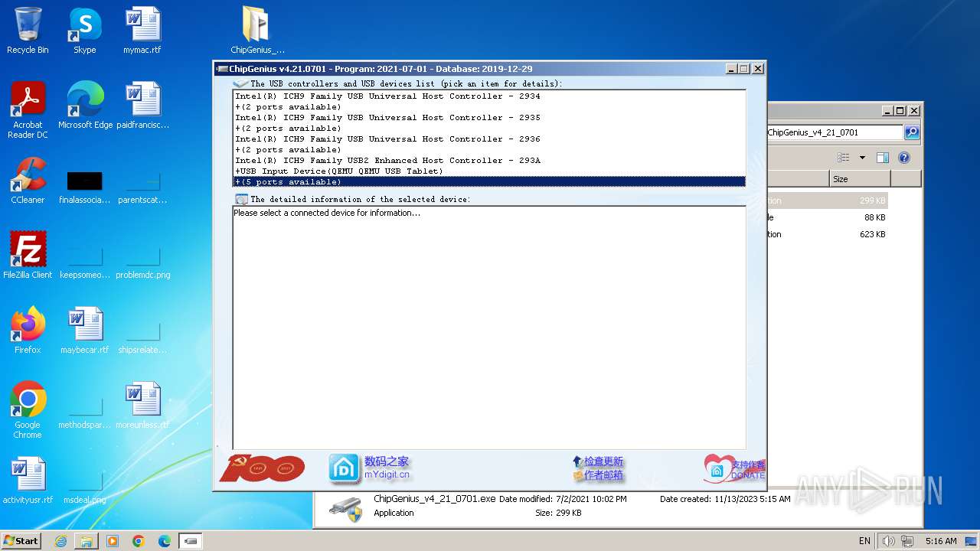Launch Skype from the desktop
Viewport: 980px width, 551px height.
pyautogui.click(x=84, y=31)
